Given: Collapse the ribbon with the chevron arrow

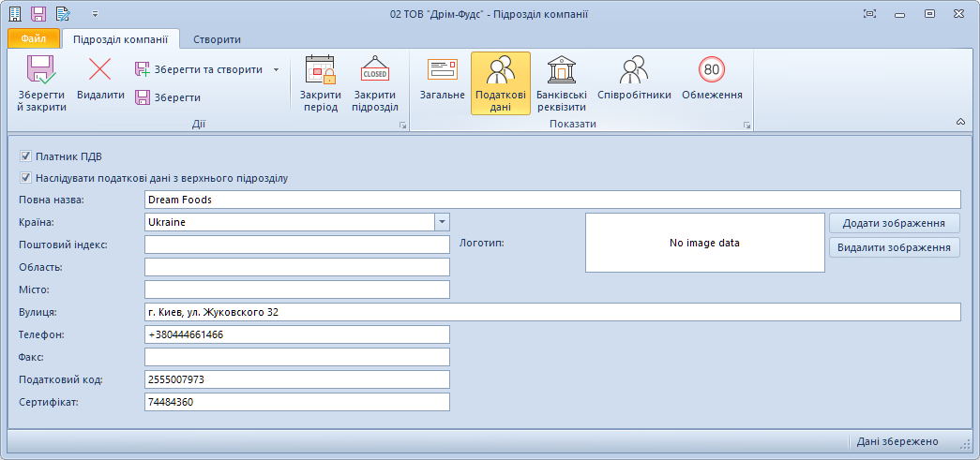Looking at the screenshot, I should [960, 123].
